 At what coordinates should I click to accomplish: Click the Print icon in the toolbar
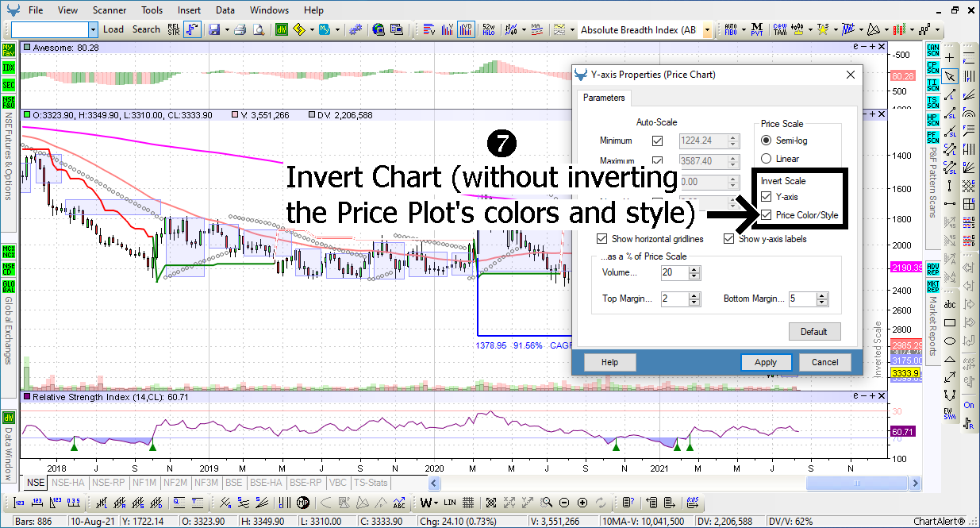[x=239, y=29]
